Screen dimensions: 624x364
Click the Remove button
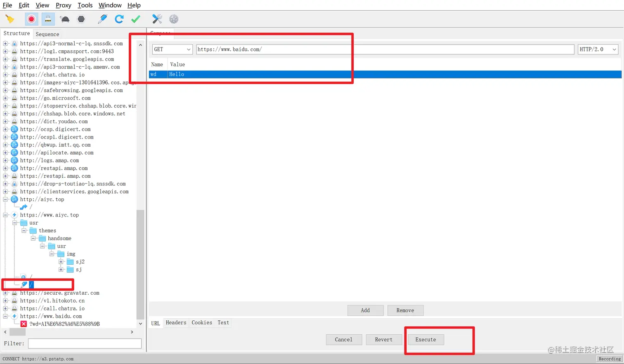pos(405,310)
